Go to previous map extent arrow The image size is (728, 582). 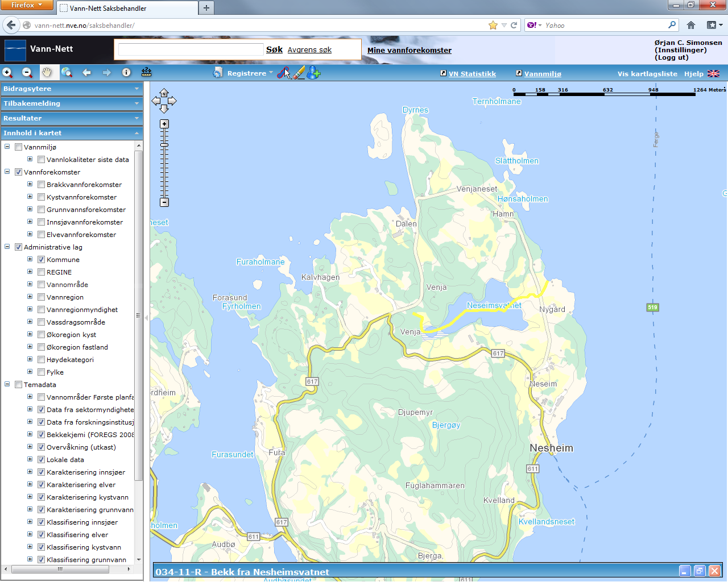coord(86,72)
